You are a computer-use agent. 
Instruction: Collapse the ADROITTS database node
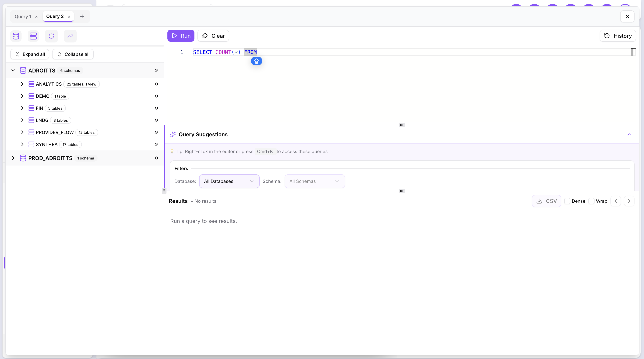(x=13, y=71)
